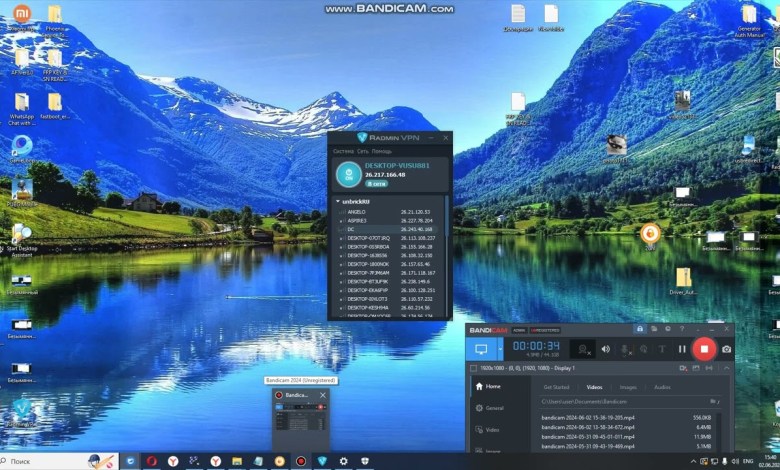Switch to Audios tab in Bandicam
The width and height of the screenshot is (780, 470).
[662, 387]
